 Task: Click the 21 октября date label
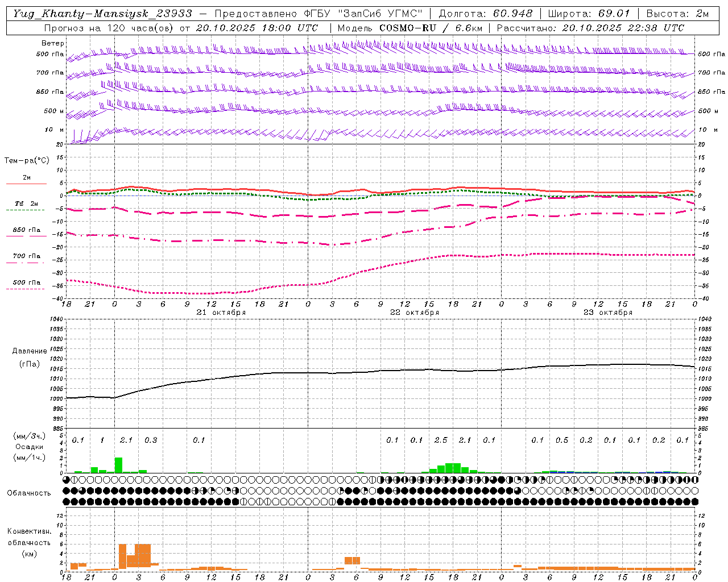click(x=221, y=313)
